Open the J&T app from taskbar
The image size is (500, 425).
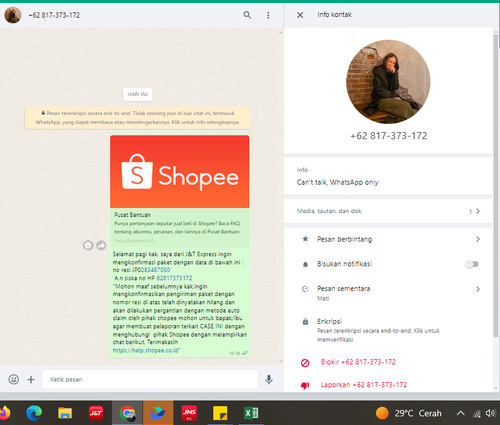coord(96,413)
